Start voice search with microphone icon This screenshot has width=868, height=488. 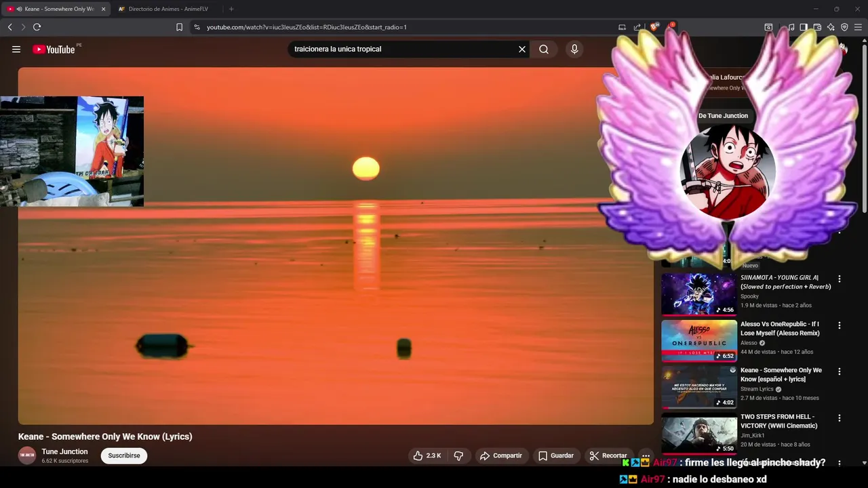[574, 49]
